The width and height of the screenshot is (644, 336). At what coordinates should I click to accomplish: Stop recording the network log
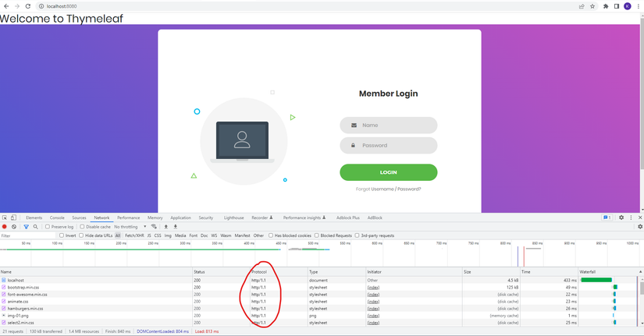tap(5, 226)
